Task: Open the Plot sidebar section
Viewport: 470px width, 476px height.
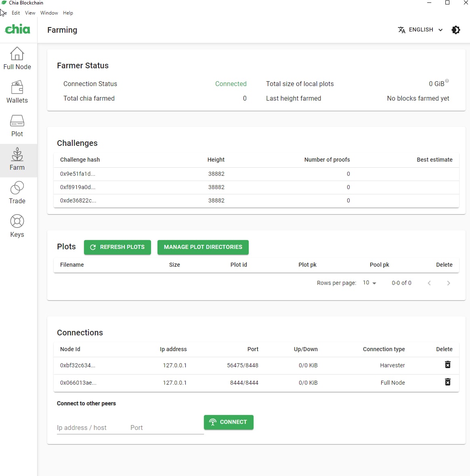Action: (x=17, y=126)
